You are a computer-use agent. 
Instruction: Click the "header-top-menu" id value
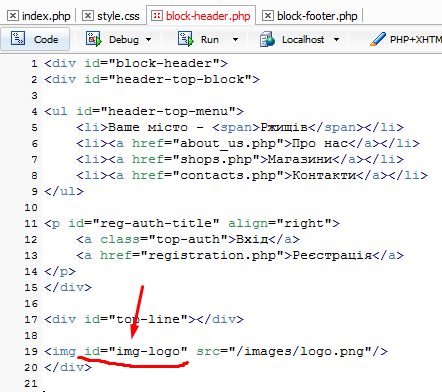(168, 111)
